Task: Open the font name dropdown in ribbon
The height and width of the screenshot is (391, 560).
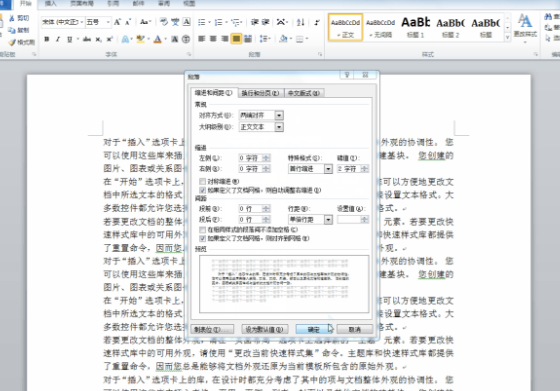Action: pos(82,22)
